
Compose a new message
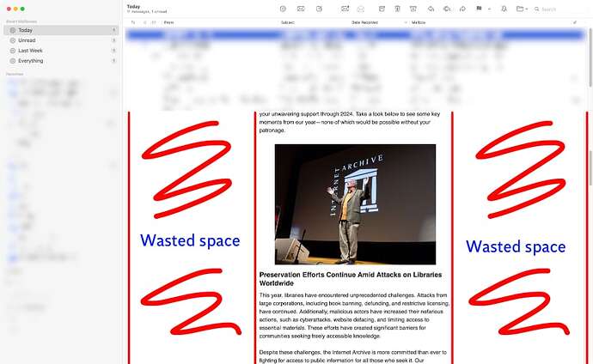319,9
